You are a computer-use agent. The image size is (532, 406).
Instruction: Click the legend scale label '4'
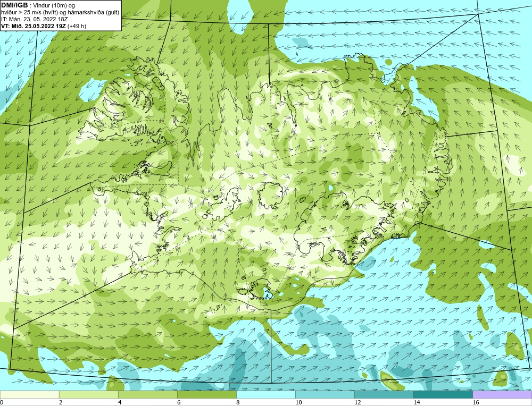click(x=119, y=402)
